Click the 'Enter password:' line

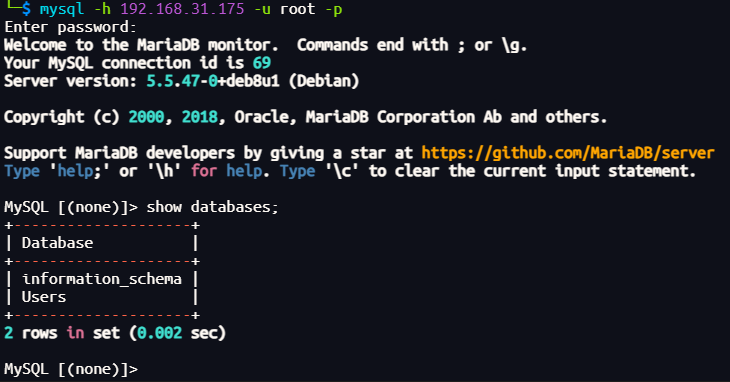[x=70, y=27]
